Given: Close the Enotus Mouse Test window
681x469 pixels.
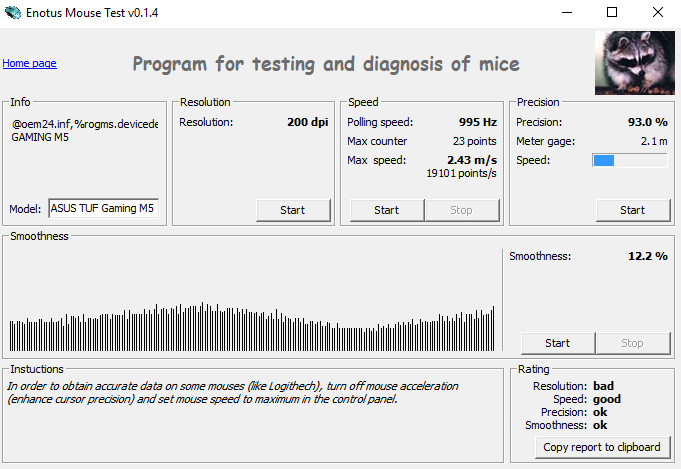Looking at the screenshot, I should (x=657, y=12).
